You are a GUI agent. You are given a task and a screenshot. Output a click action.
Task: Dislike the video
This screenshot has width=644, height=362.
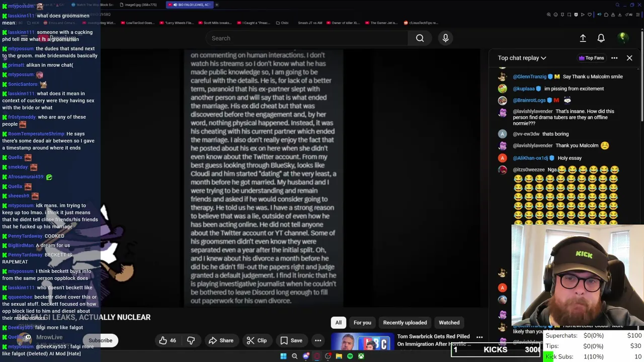[191, 340]
